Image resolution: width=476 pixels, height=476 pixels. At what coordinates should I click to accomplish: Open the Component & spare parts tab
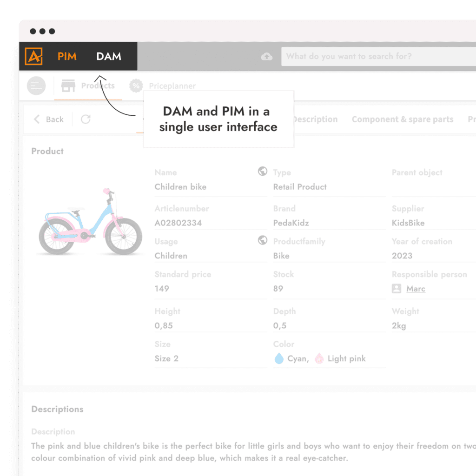pyautogui.click(x=402, y=119)
